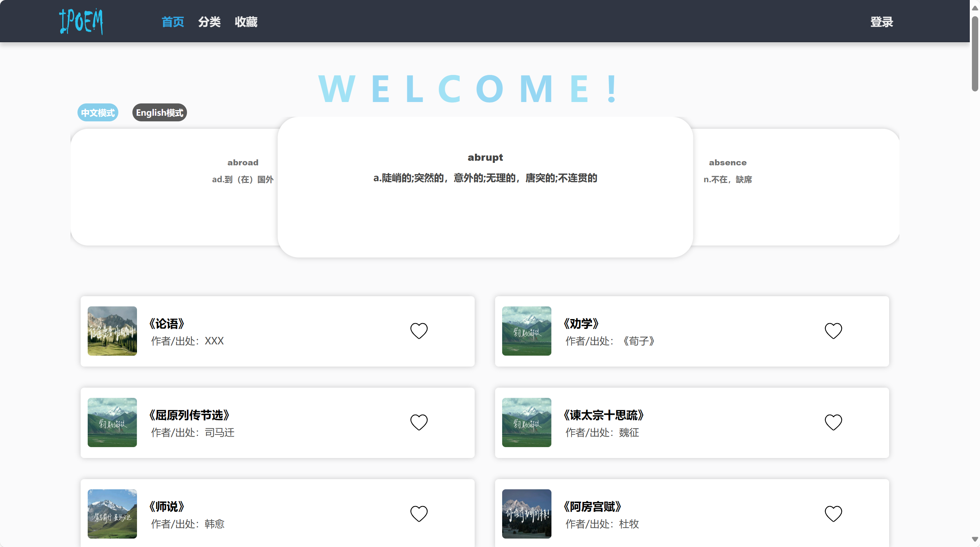Open the 《论语》 thumbnail image
Screen dimensions: 980x547
point(112,331)
